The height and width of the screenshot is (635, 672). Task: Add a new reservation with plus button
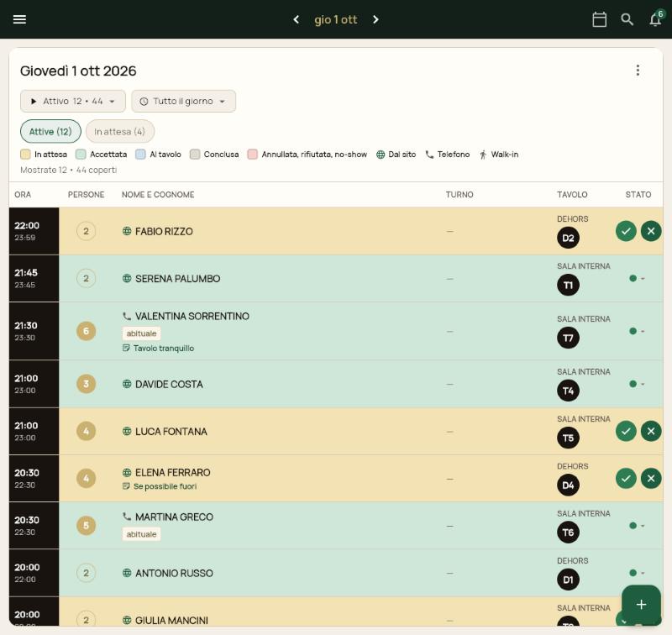pyautogui.click(x=641, y=605)
